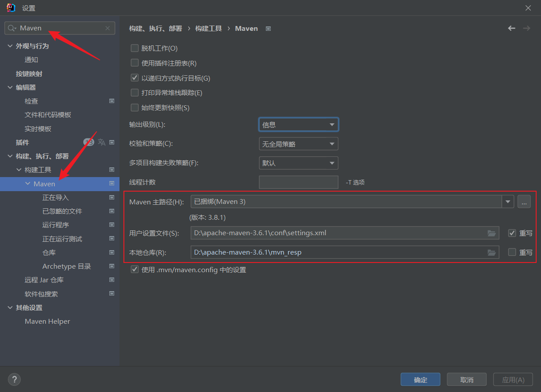
Task: Enable 使用插件注册表(R) checkbox
Action: click(135, 63)
